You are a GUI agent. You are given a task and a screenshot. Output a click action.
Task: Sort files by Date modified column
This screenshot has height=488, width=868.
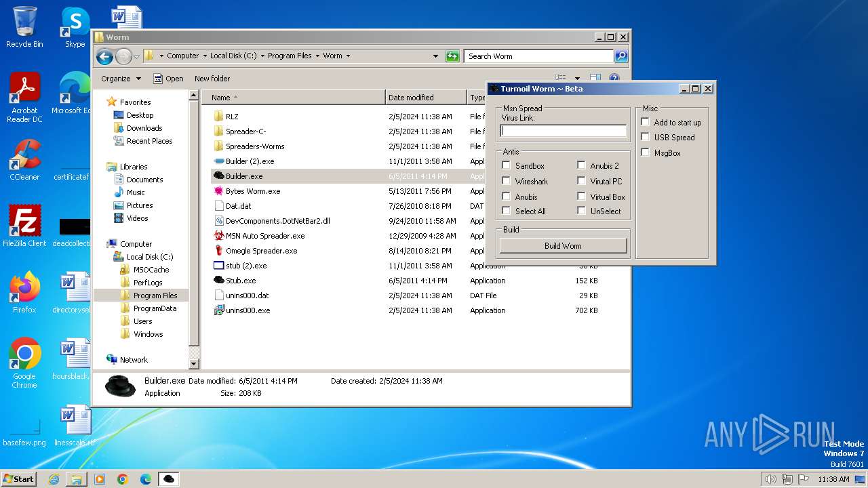tap(426, 98)
